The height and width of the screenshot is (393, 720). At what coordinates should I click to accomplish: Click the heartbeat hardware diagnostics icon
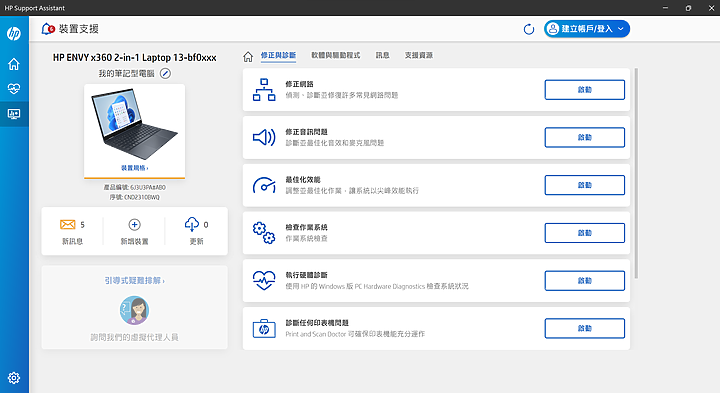click(264, 281)
